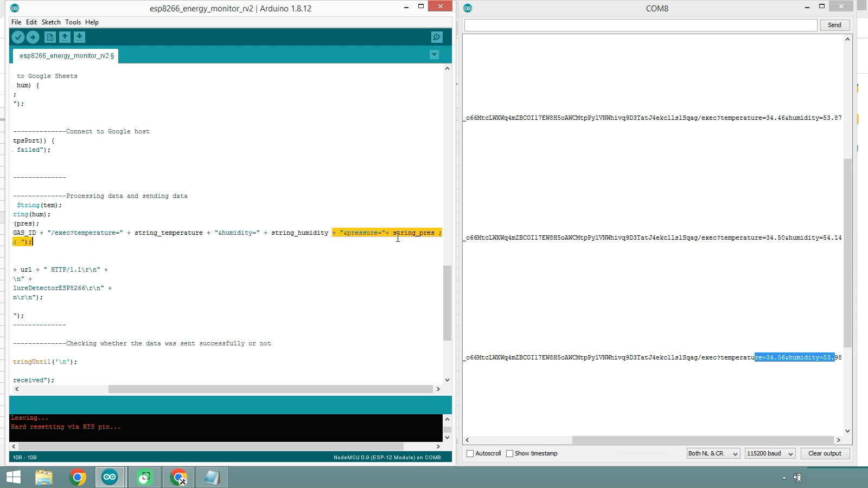Click the highlighted "&pressure=" code text
The height and width of the screenshot is (488, 868).
point(362,233)
